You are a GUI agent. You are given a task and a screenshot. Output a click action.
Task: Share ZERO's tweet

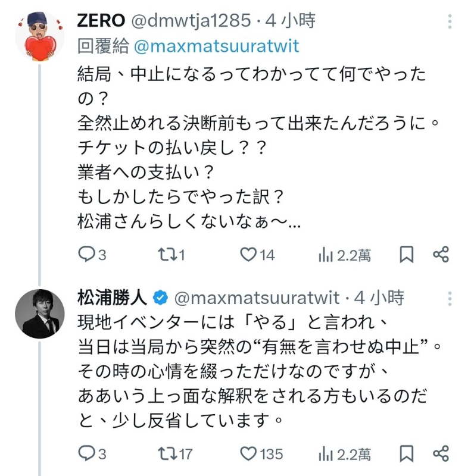(441, 255)
